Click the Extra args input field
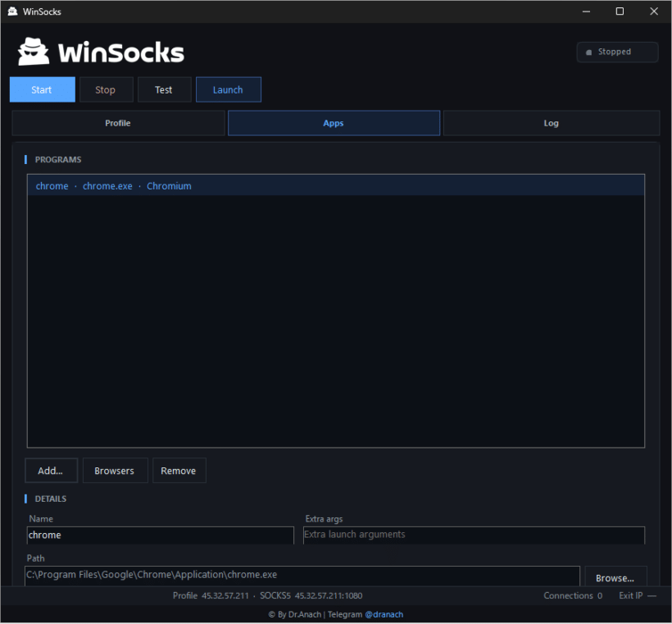672x624 pixels. click(474, 535)
